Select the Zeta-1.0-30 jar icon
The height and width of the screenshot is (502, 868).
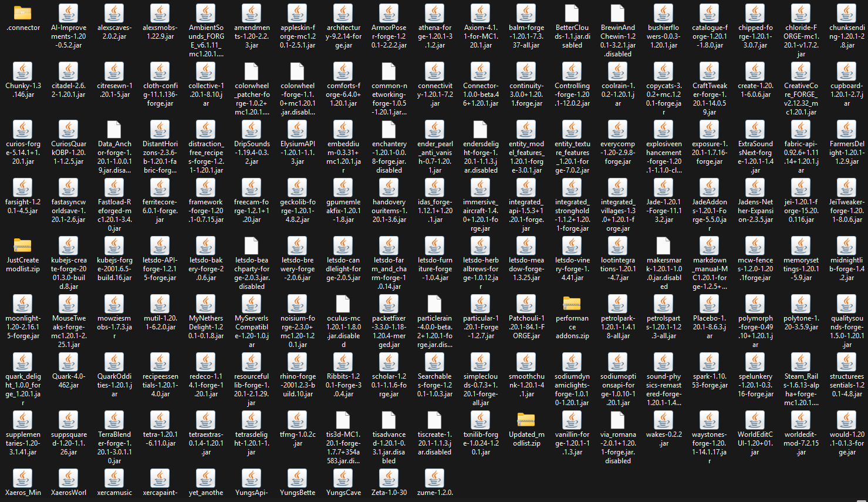[x=389, y=478]
